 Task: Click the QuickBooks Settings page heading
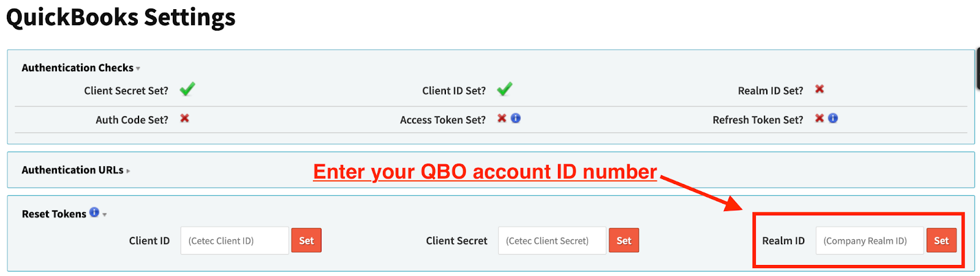point(121,17)
